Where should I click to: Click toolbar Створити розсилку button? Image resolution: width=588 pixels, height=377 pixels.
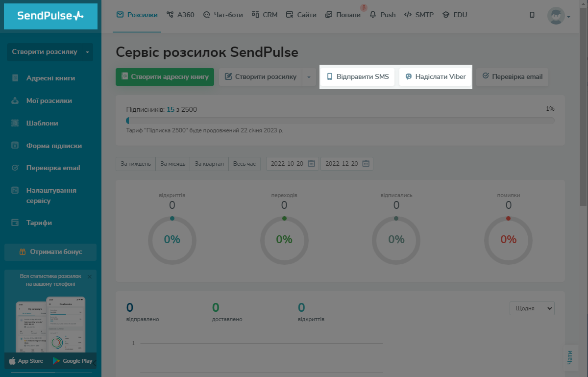tap(261, 77)
